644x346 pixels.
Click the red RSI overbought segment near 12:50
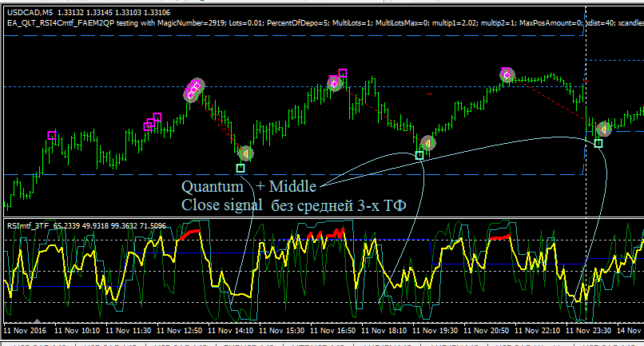click(x=189, y=235)
